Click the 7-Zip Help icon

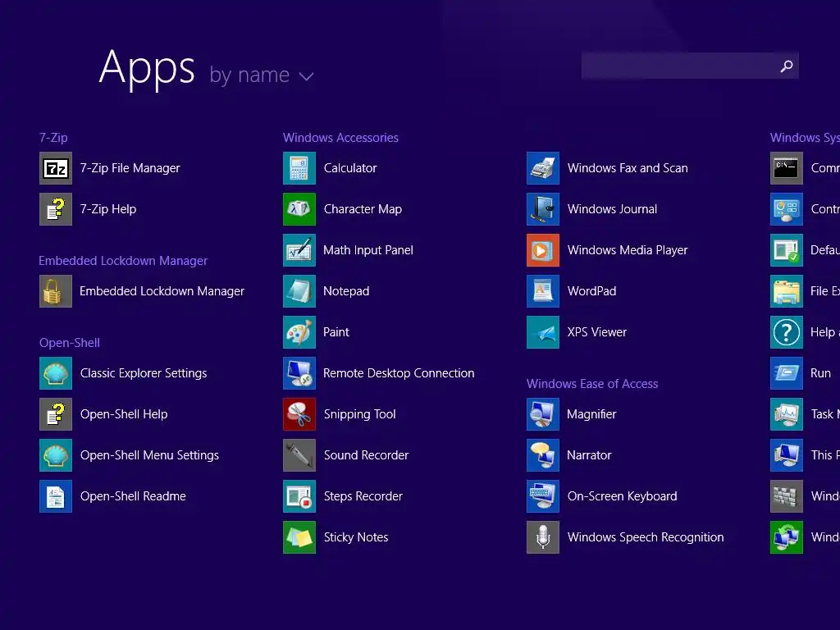pyautogui.click(x=56, y=209)
